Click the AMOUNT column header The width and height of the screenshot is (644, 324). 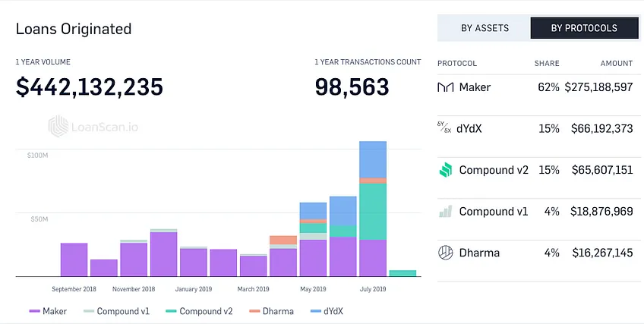coord(617,63)
